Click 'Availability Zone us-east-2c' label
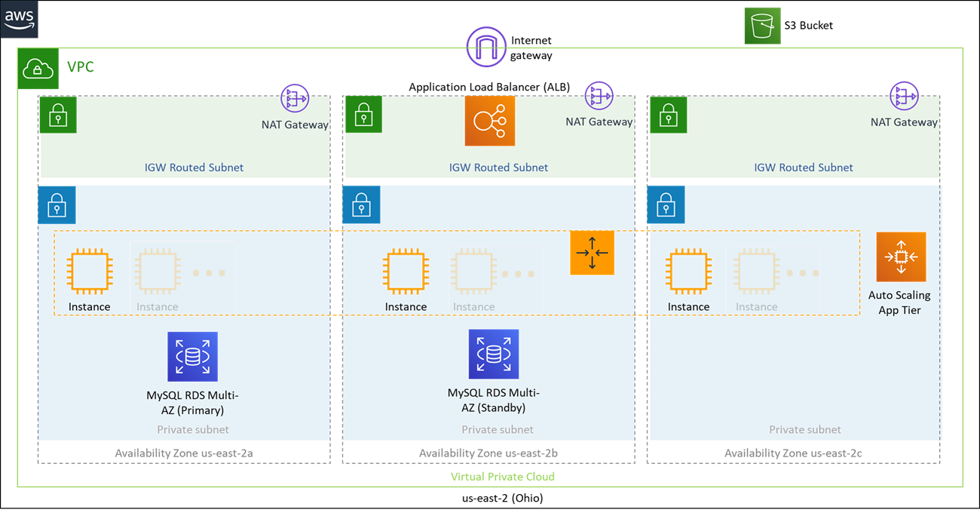 (x=794, y=453)
